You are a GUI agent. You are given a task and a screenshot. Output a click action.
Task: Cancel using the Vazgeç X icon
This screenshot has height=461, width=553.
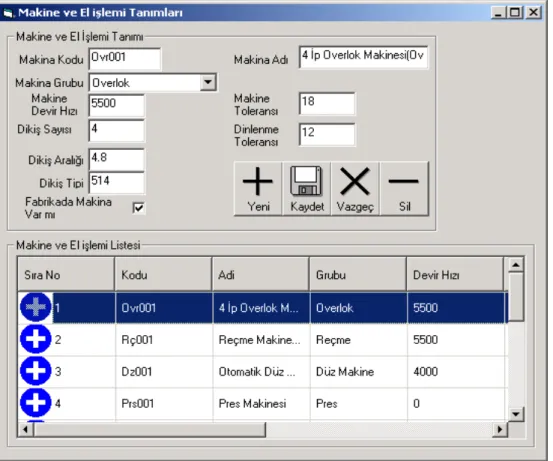(x=355, y=189)
